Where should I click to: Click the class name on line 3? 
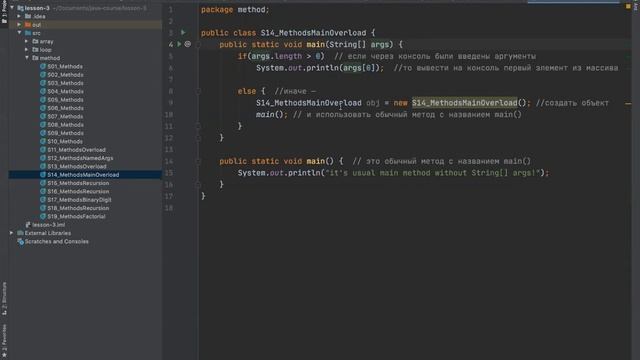coord(313,33)
